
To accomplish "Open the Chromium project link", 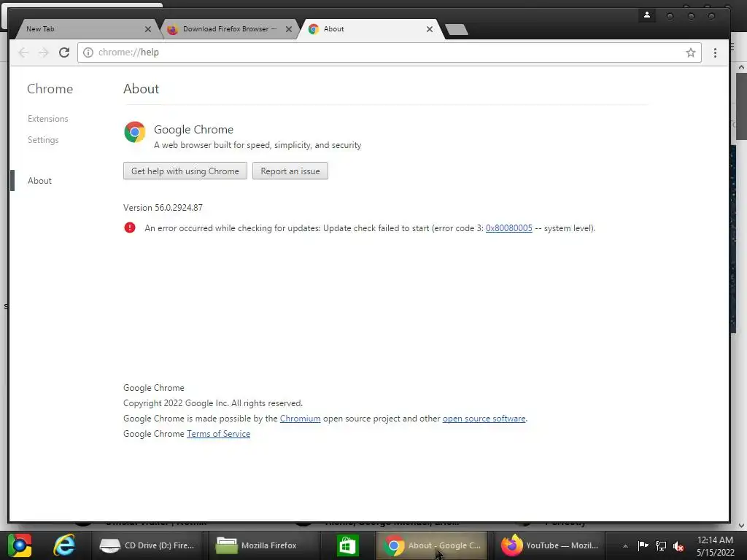I will pyautogui.click(x=300, y=418).
